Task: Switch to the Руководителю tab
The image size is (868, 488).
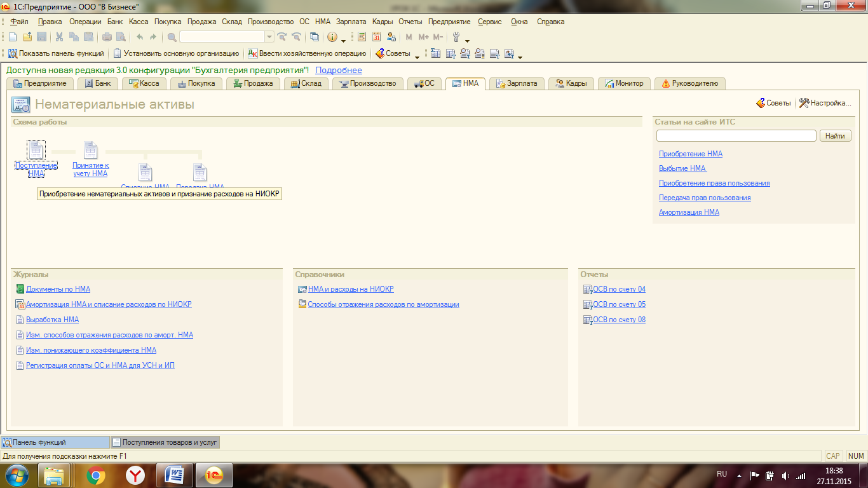Action: [x=690, y=83]
